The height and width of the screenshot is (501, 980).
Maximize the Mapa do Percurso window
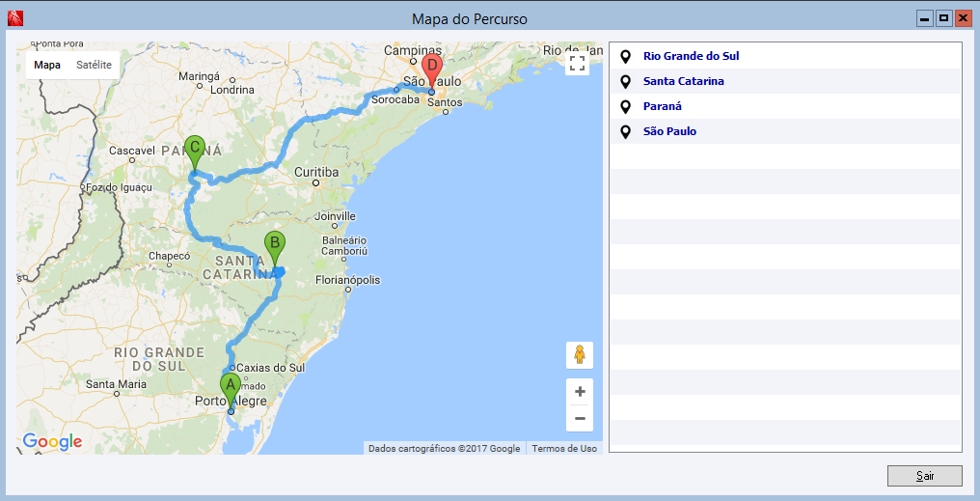pyautogui.click(x=943, y=18)
